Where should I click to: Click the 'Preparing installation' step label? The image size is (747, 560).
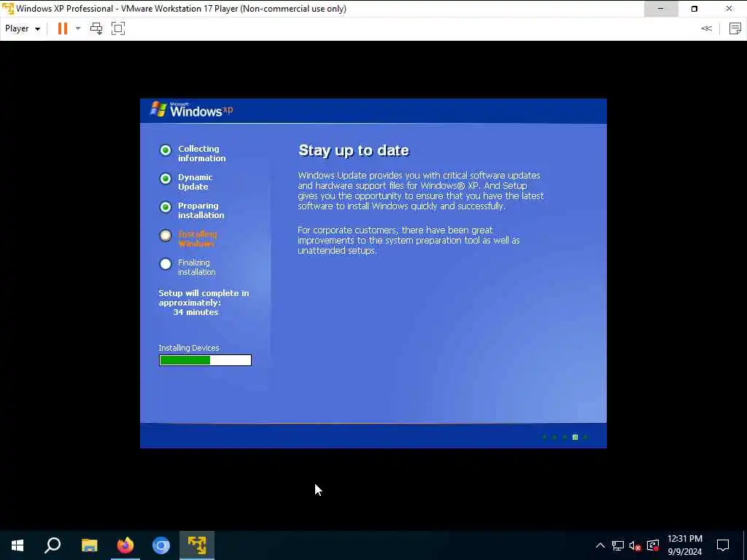[x=201, y=211]
